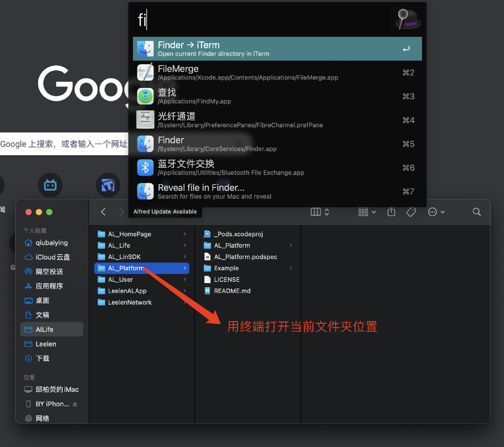This screenshot has height=447, width=504.
Task: Open Leelen folder in sidebar
Action: pyautogui.click(x=52, y=344)
